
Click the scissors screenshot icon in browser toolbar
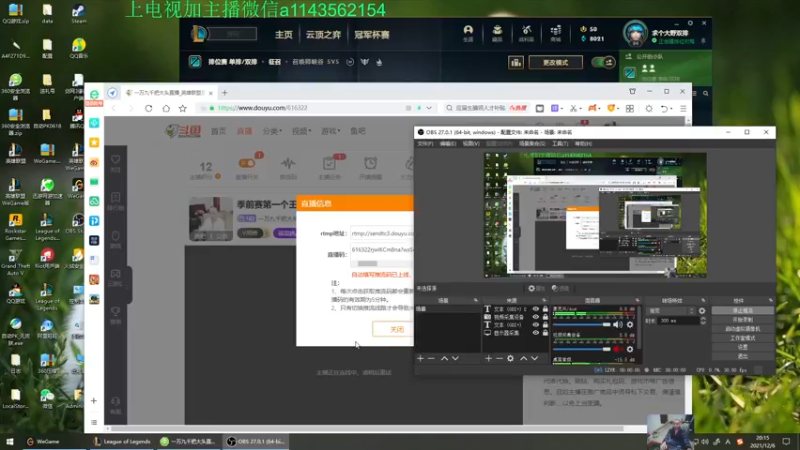(573, 108)
